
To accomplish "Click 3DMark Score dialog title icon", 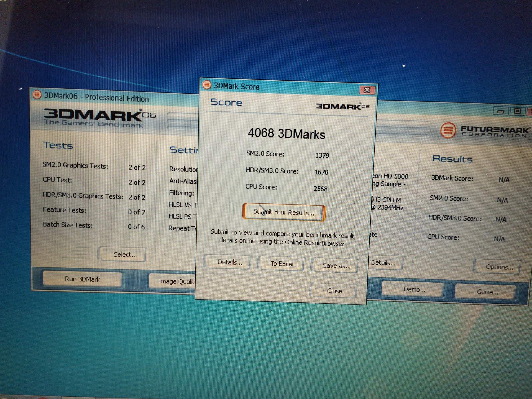I will 206,85.
